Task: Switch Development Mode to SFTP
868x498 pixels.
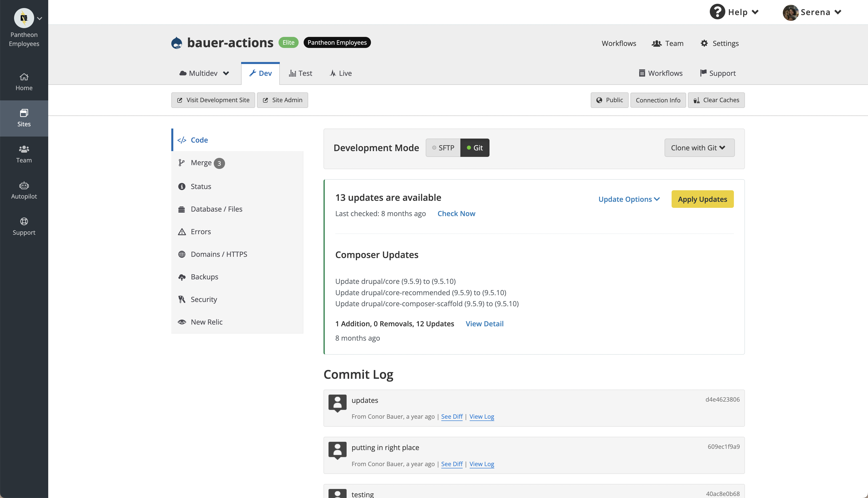Action: click(x=443, y=147)
